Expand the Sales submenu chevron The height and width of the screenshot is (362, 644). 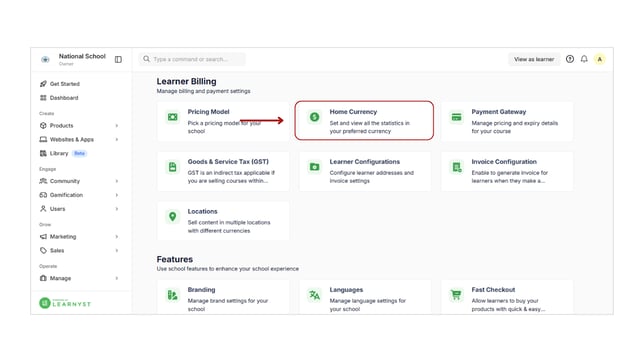tap(117, 251)
